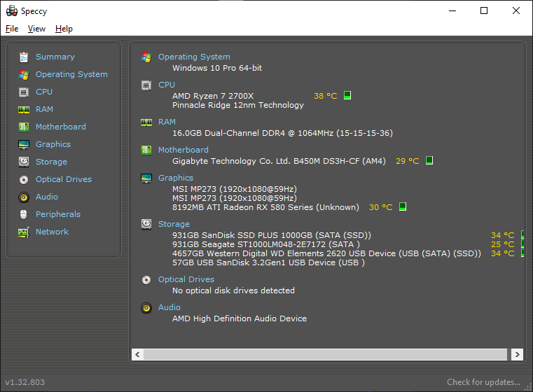Open Storage section from sidebar
Viewport: 533px width, 392px height.
[x=51, y=162]
